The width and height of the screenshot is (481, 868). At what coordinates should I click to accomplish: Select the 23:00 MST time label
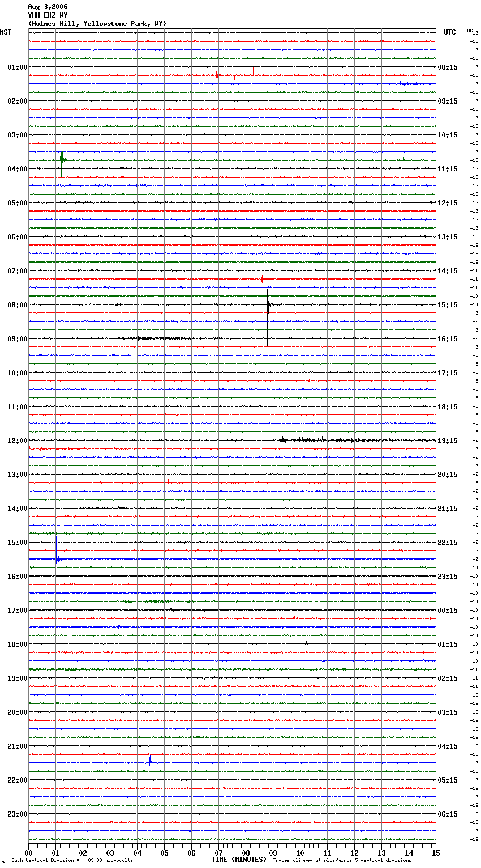pos(17,814)
